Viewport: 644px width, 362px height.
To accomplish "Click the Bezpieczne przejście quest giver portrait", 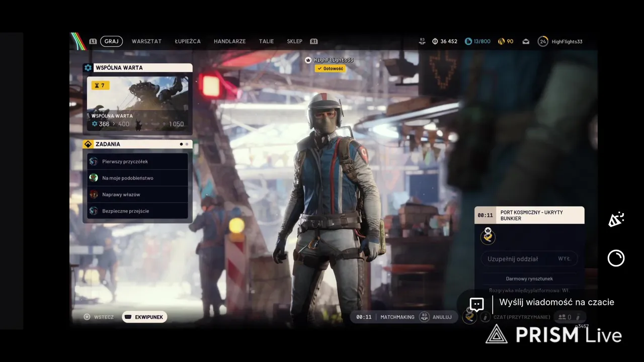I will [x=94, y=211].
